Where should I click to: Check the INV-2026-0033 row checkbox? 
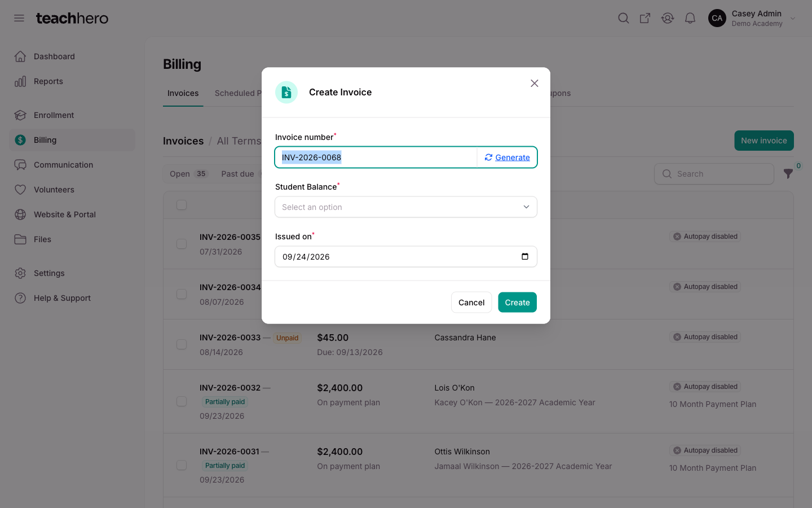tap(182, 344)
